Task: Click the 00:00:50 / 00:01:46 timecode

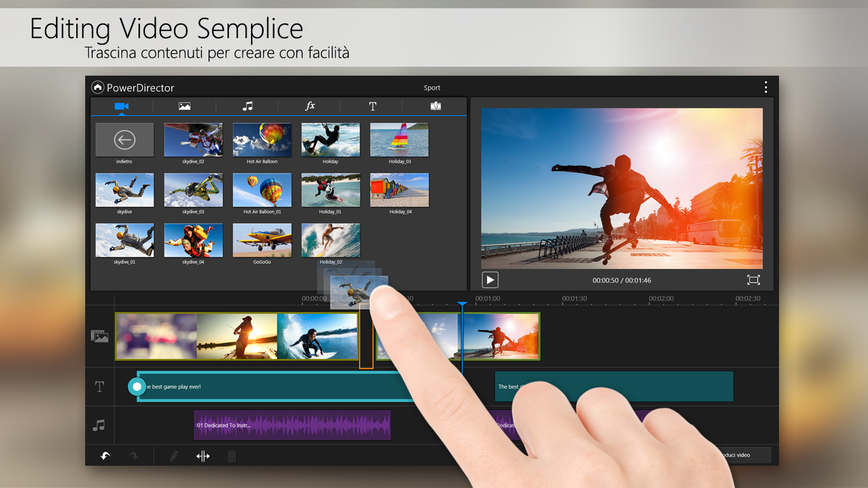Action: point(621,280)
